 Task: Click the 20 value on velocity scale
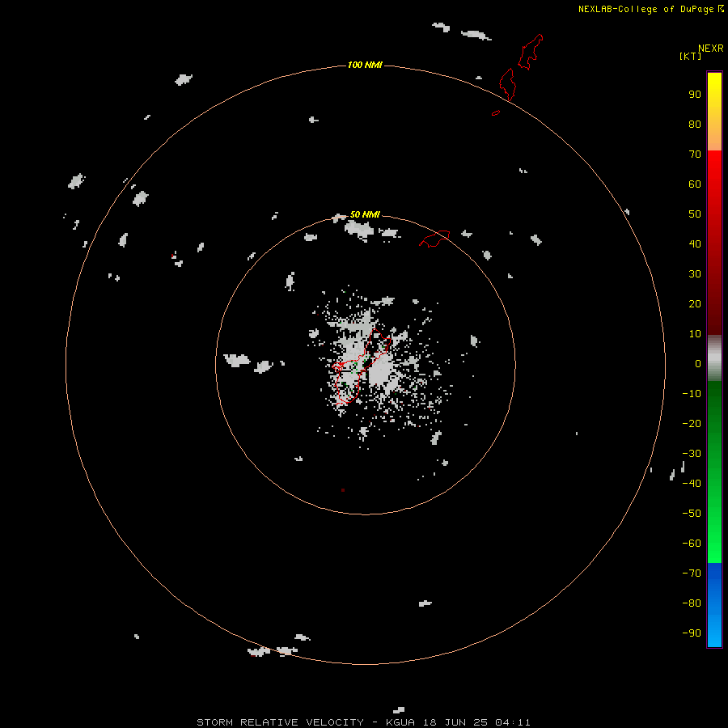tap(695, 303)
